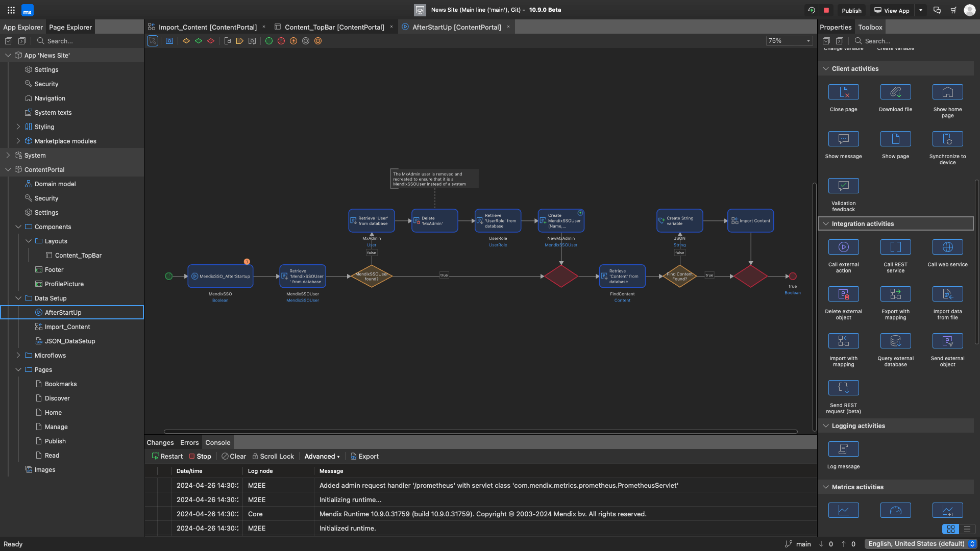Click the Publish button
This screenshot has width=980, height=551.
click(851, 10)
